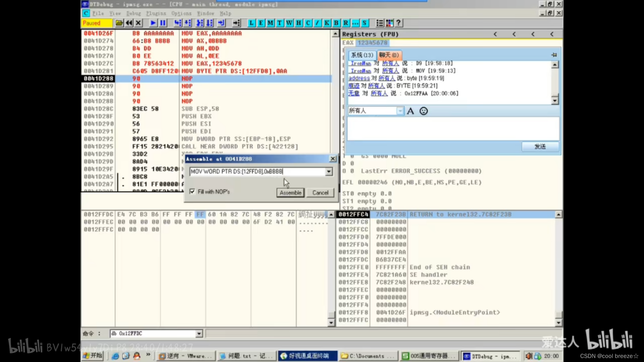This screenshot has width=644, height=362.
Task: Click the assemble instruction input field
Action: click(257, 172)
